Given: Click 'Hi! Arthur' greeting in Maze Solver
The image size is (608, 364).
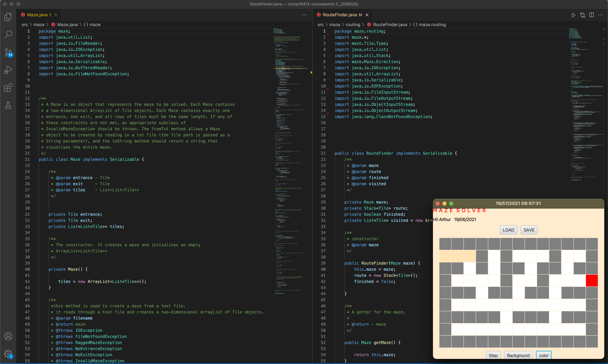Looking at the screenshot, I should click(442, 219).
